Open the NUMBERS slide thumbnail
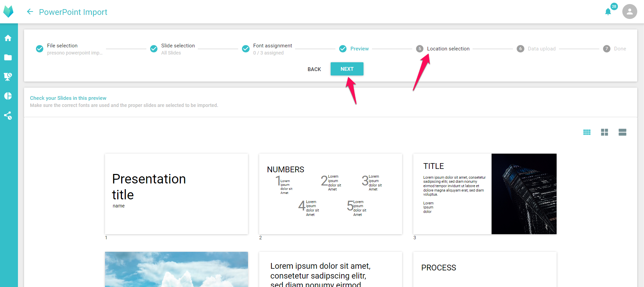The width and height of the screenshot is (644, 287). tap(331, 194)
